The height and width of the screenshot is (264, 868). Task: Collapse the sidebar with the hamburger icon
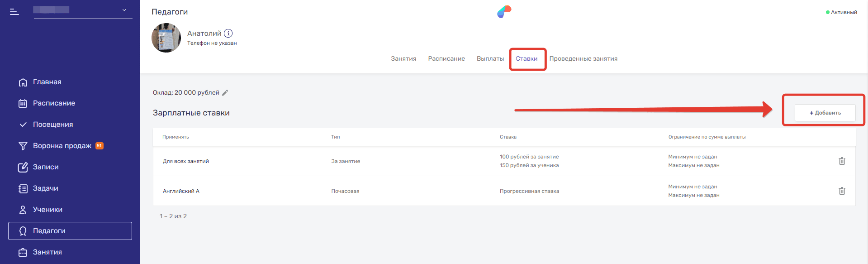point(14,12)
